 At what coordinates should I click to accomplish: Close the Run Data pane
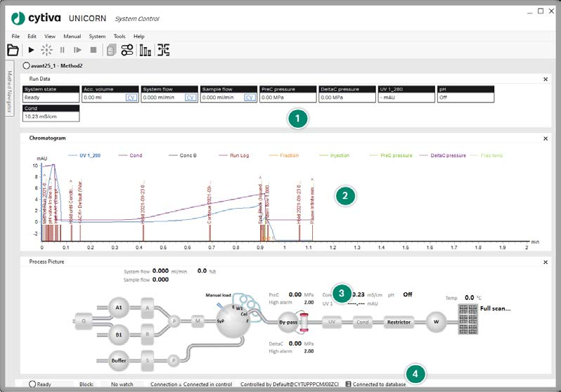point(546,79)
